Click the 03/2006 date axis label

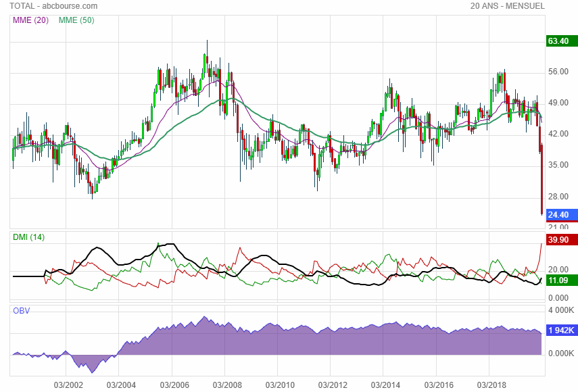(174, 385)
